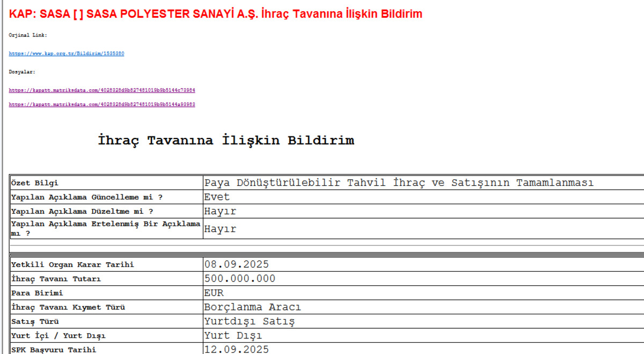Select the 'Para Birimi' label
The width and height of the screenshot is (644, 354).
point(37,293)
